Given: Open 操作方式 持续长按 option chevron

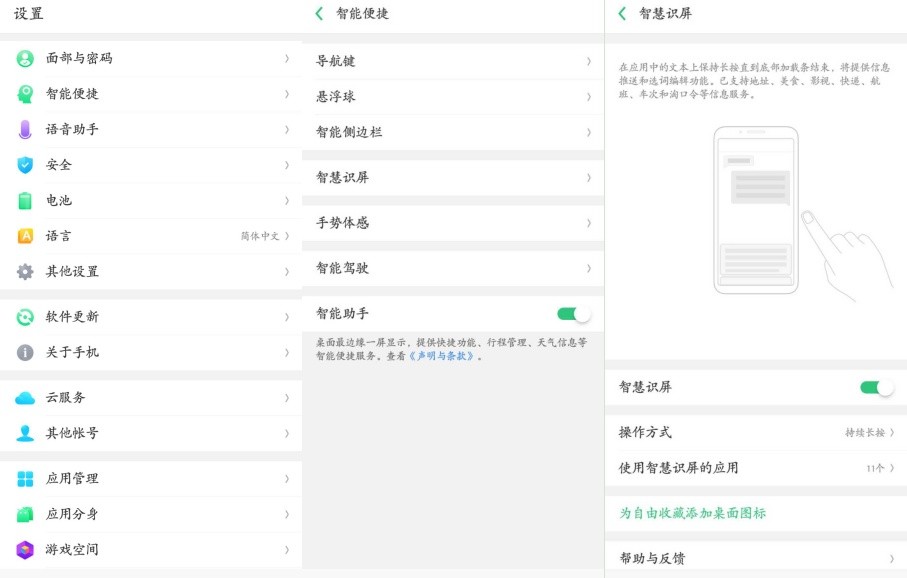Looking at the screenshot, I should 892,432.
